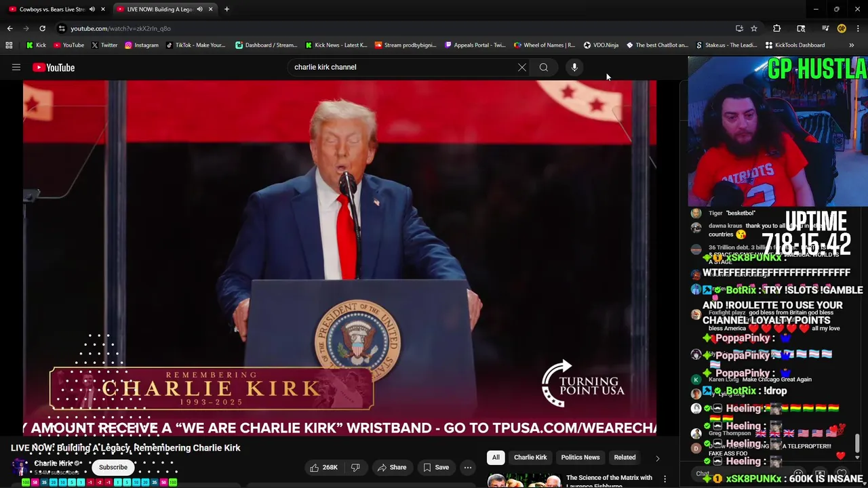The height and width of the screenshot is (488, 868).
Task: Open the Kick bookmark
Action: point(36,45)
